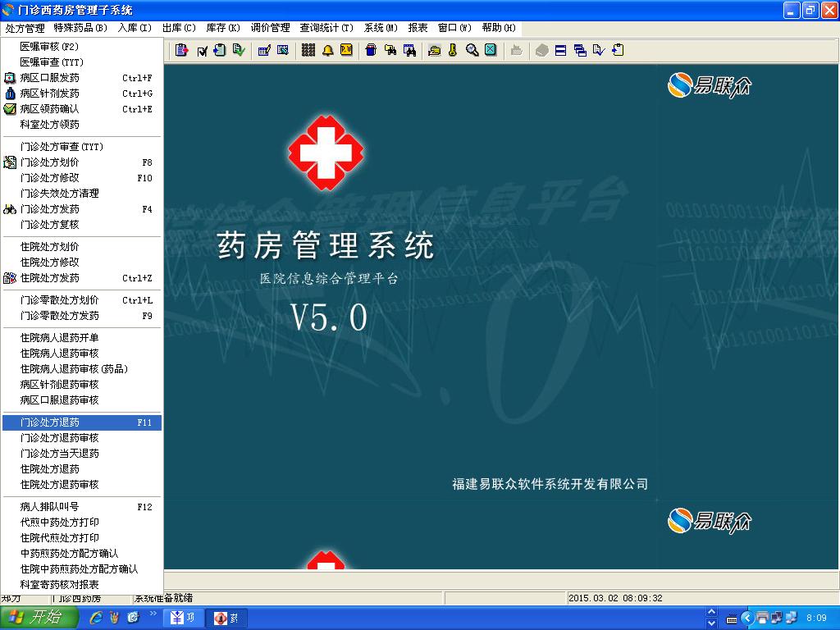Viewport: 840px width, 630px height.
Task: Select 病区口服发药 menu entry
Action: pyautogui.click(x=82, y=78)
